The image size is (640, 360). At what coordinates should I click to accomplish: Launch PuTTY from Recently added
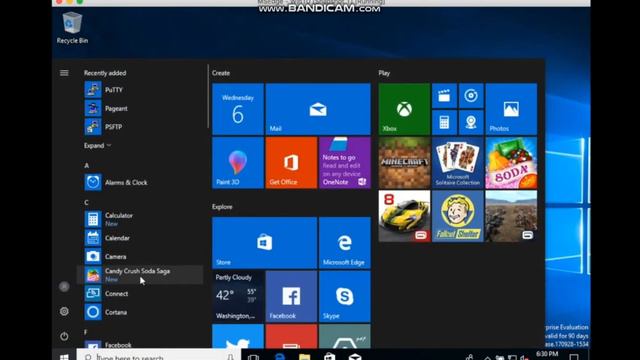tap(141, 90)
